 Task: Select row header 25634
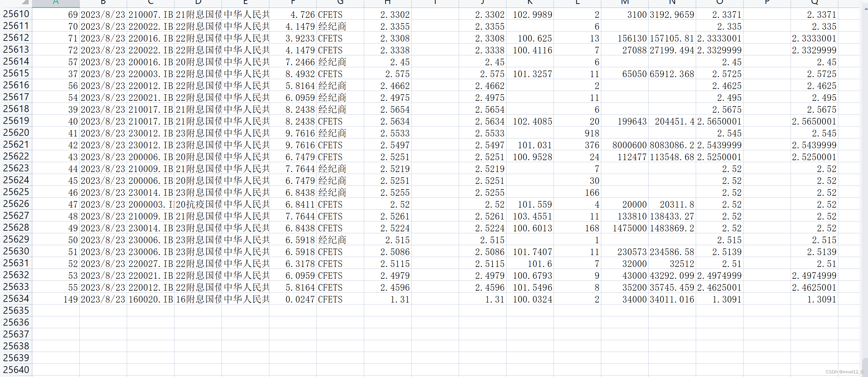coord(16,299)
